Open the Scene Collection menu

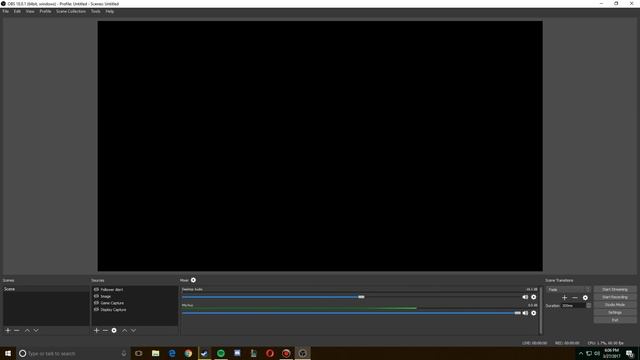(x=71, y=11)
